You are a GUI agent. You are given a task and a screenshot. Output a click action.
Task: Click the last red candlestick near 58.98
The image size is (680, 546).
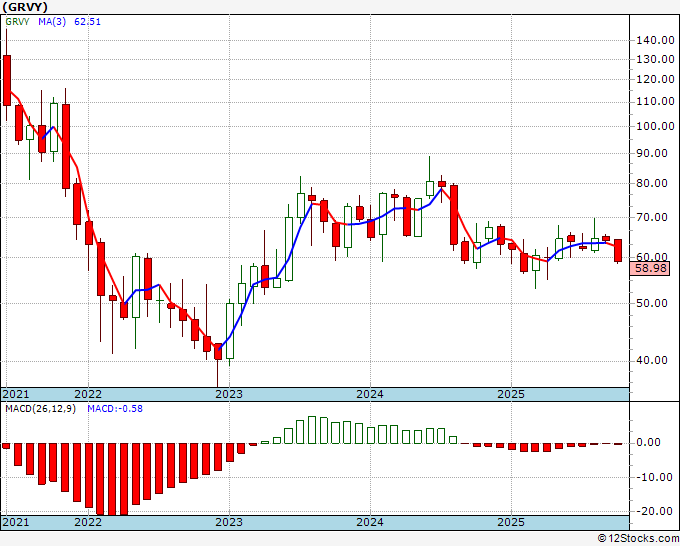(x=618, y=251)
